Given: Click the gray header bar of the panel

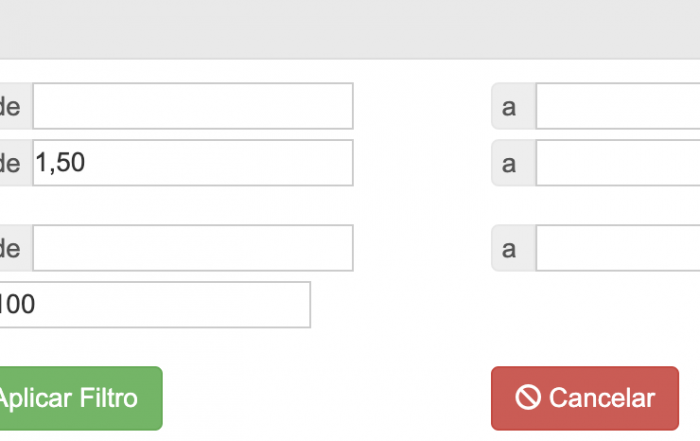Looking at the screenshot, I should coord(350,29).
